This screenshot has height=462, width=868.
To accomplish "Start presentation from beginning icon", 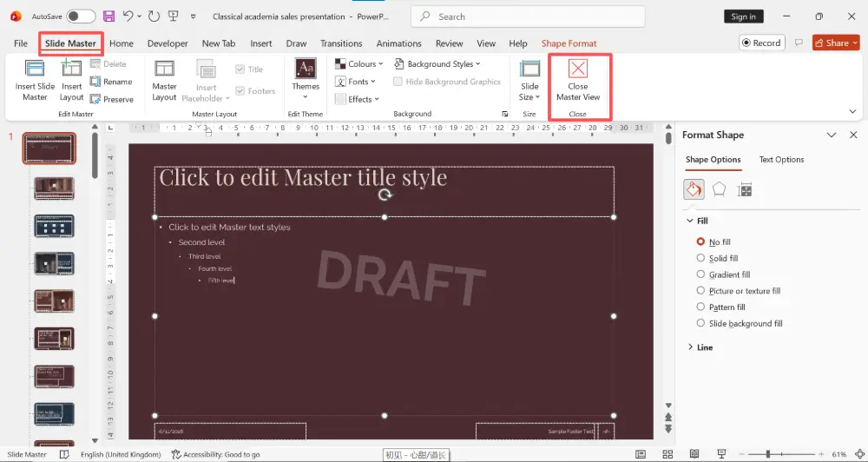I will (x=174, y=16).
